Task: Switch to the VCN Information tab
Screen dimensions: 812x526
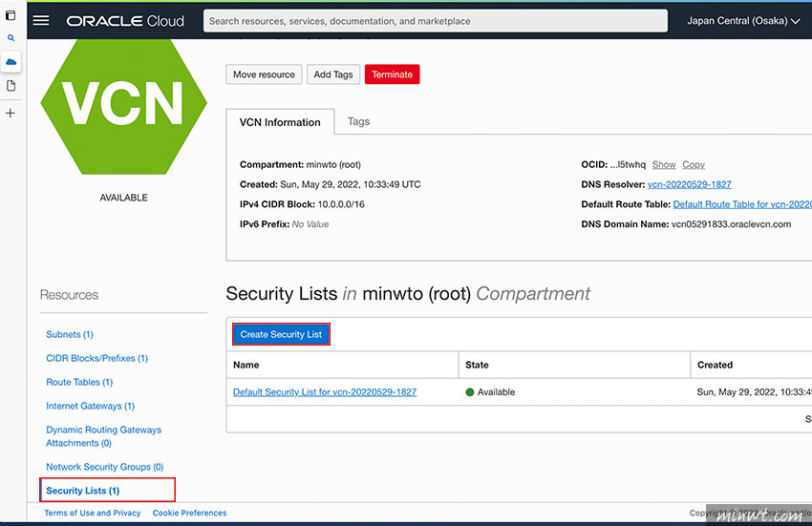Action: pos(280,122)
